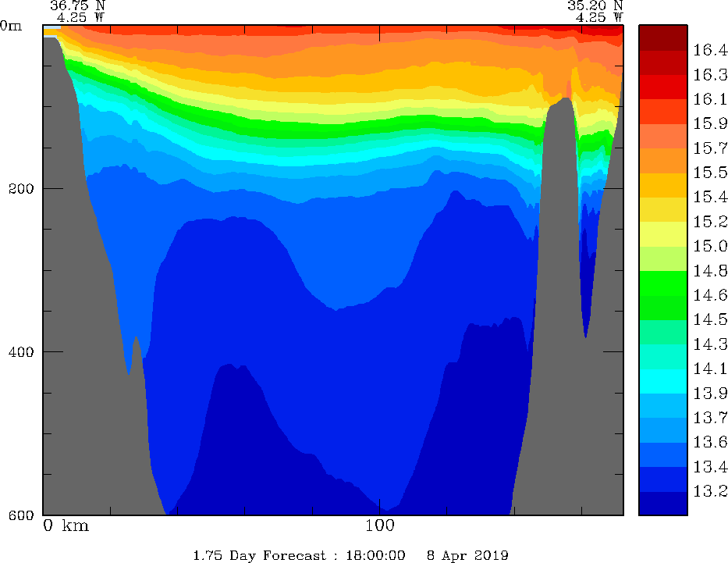
Task: Click the 15.4 value on the color bar
Action: (710, 197)
